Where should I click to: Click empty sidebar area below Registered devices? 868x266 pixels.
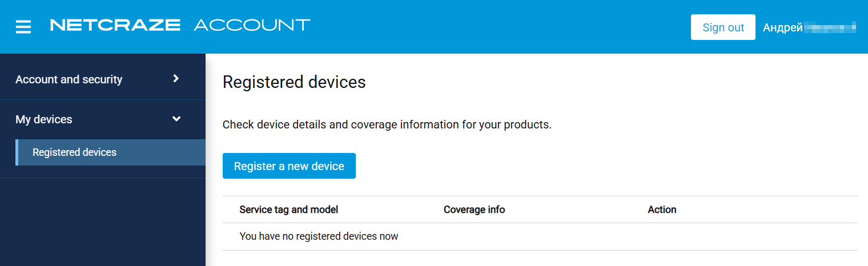103,223
